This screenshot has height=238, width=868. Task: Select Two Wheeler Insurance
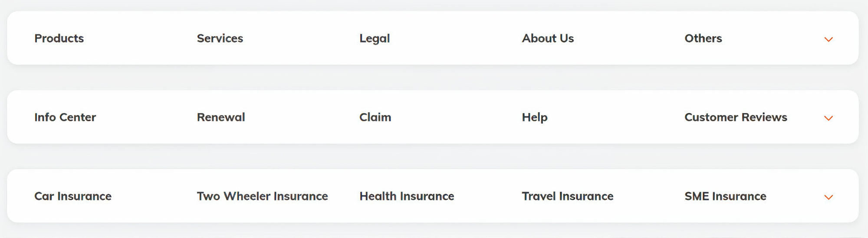pyautogui.click(x=262, y=196)
